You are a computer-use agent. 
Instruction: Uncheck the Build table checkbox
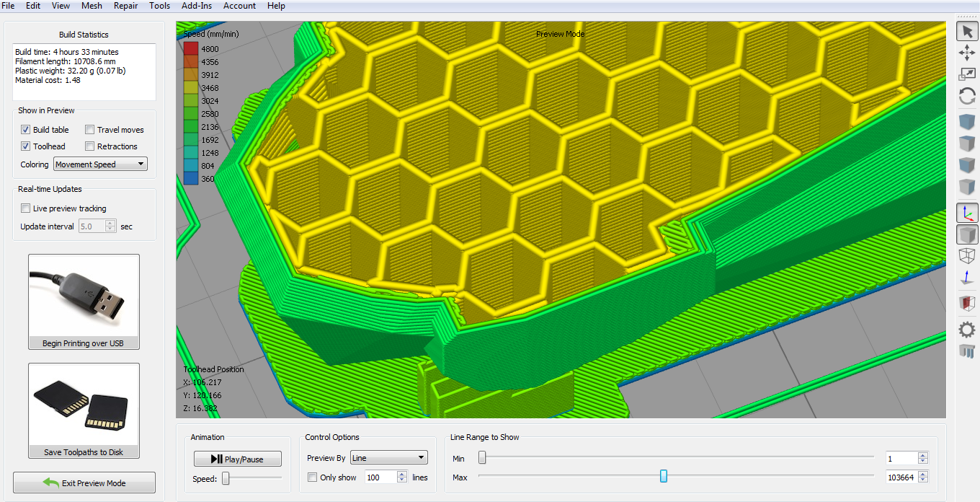[x=26, y=130]
